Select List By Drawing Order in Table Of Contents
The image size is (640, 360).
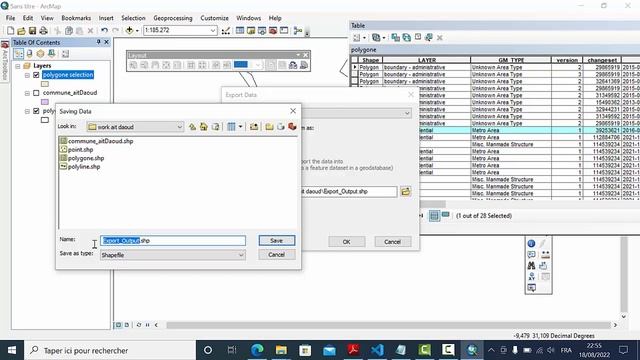[18, 53]
